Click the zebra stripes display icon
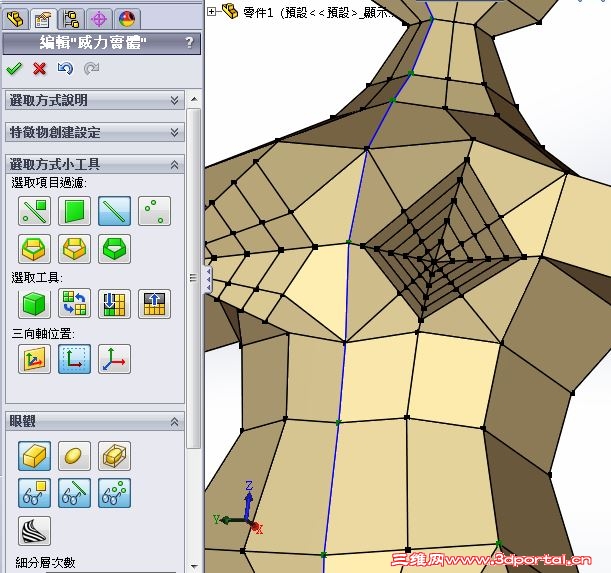 [x=34, y=531]
